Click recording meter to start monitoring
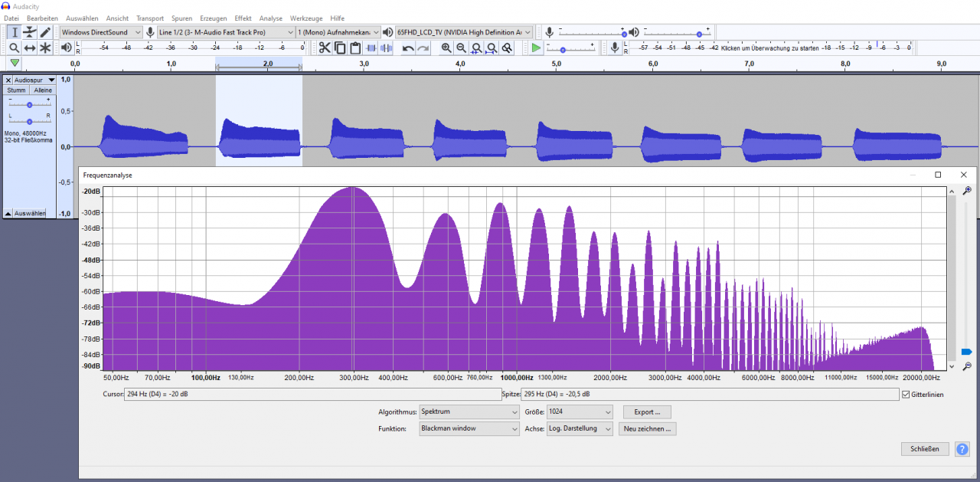This screenshot has width=980, height=482. point(770,48)
